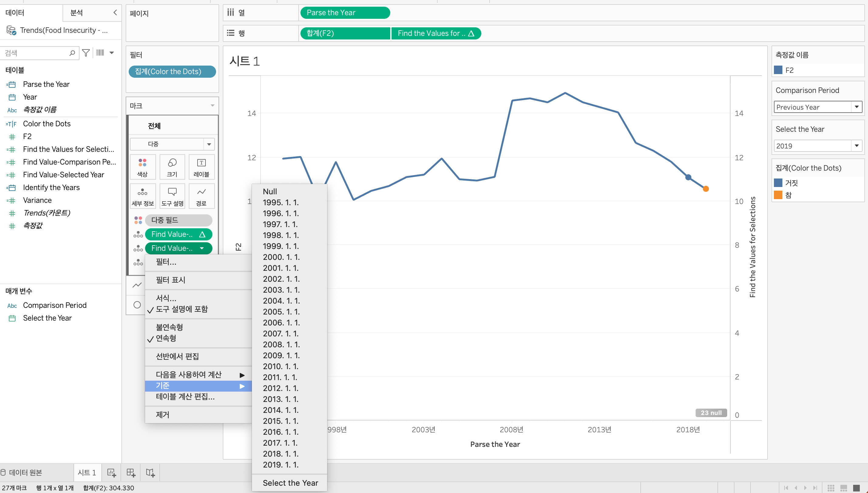This screenshot has height=493, width=868.
Task: Choose 필터... from context menu
Action: point(198,262)
